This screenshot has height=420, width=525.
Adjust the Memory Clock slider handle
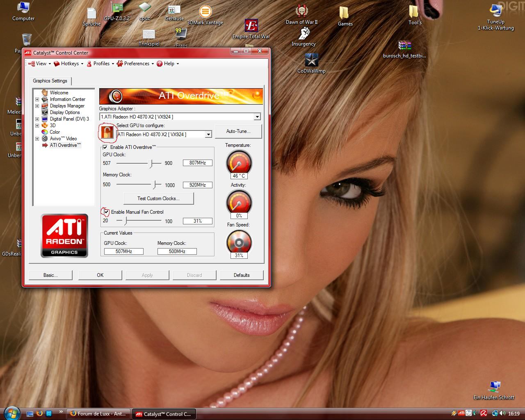(155, 185)
